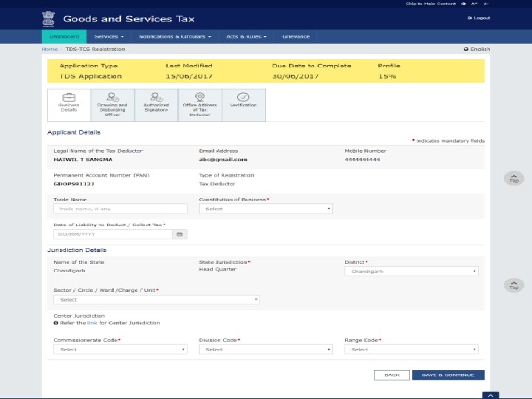
Task: Click the legal name HATWEL T SANGMA
Action: click(x=83, y=160)
